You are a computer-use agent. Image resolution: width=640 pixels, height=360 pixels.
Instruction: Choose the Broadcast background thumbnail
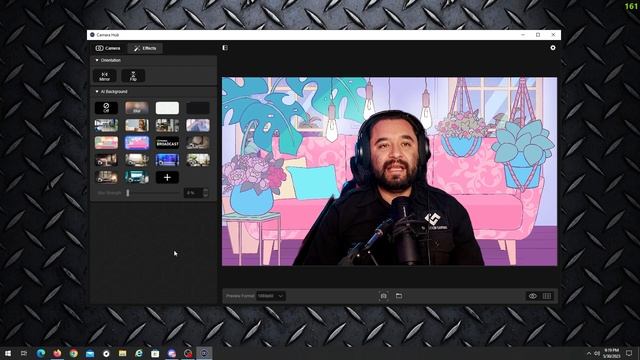point(167,143)
